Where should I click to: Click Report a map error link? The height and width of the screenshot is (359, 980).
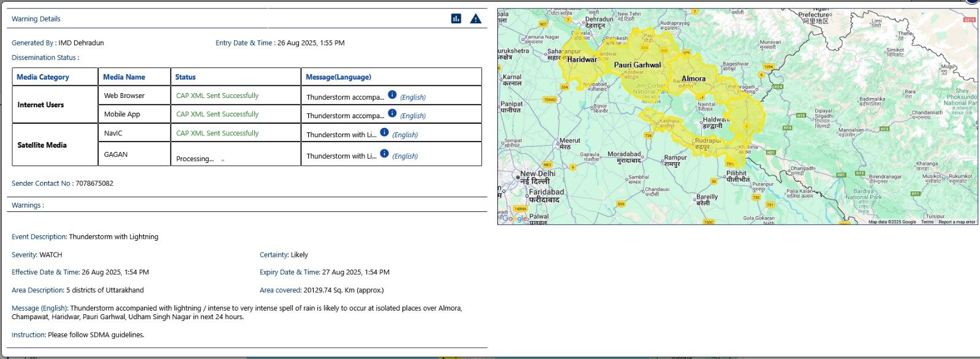coord(956,222)
